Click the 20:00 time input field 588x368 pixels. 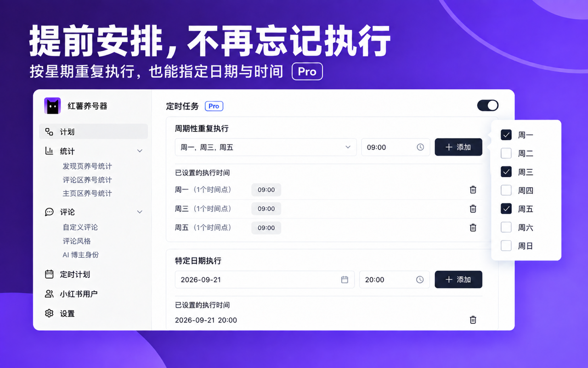pyautogui.click(x=394, y=280)
